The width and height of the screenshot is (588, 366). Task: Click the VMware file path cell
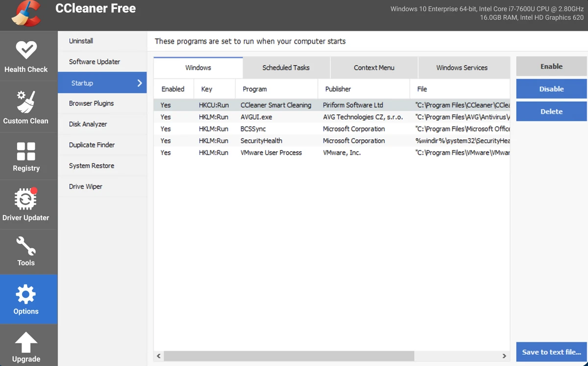(x=462, y=153)
